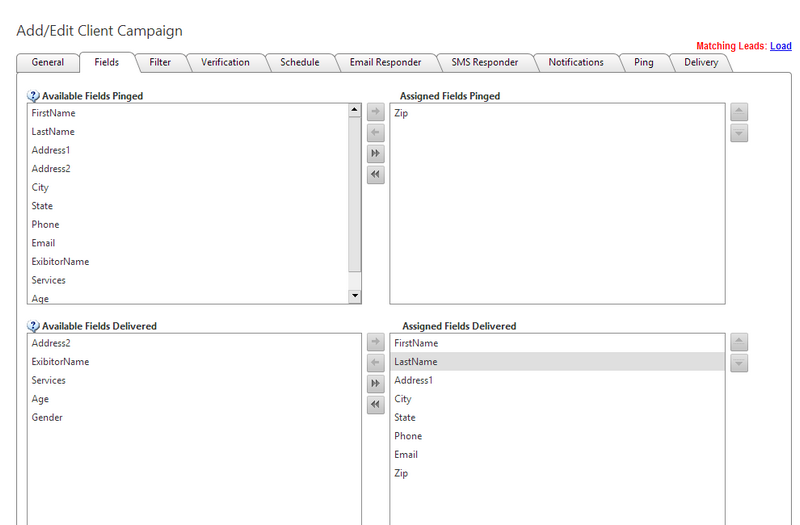
Task: Click the Load link for Matching Leads
Action: pos(780,46)
